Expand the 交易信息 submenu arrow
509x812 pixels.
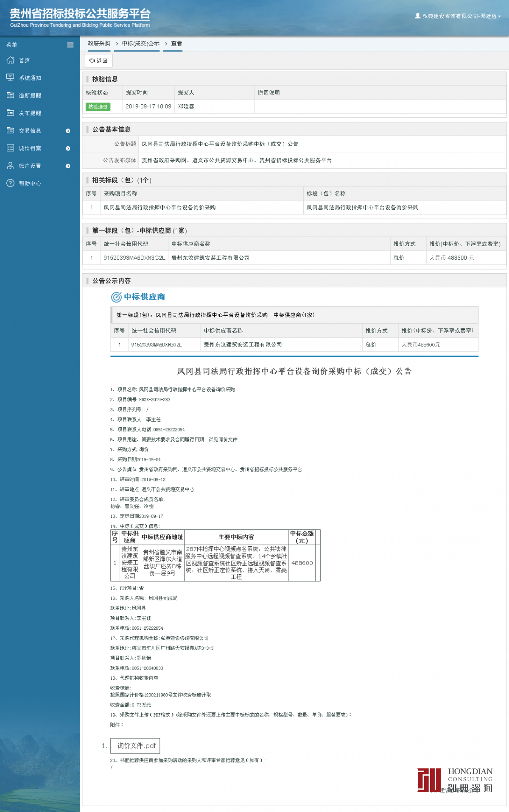pos(68,131)
